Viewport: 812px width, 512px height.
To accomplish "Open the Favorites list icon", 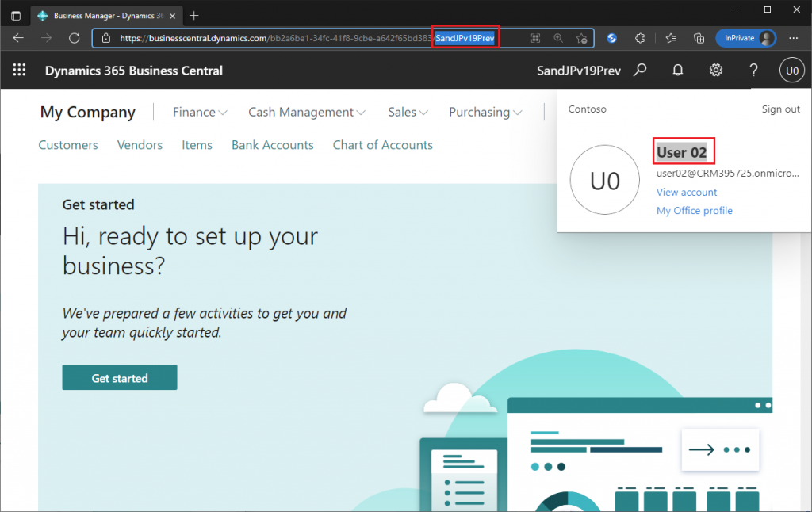I will click(x=671, y=38).
